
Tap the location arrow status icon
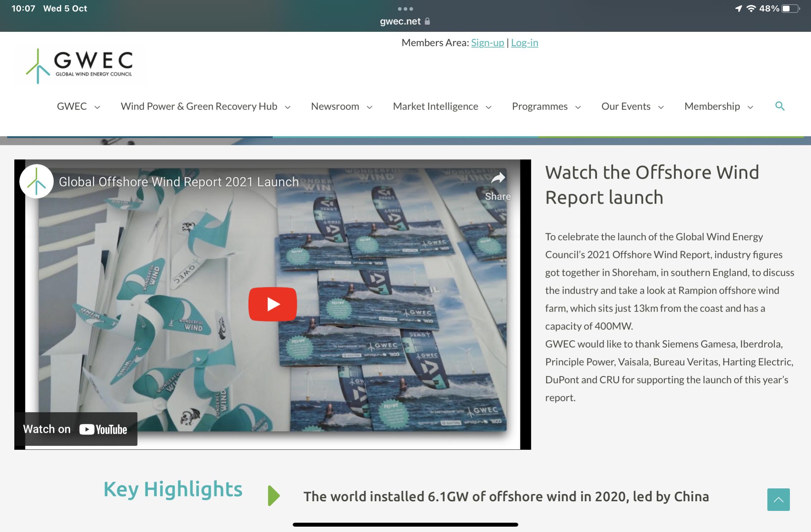(x=738, y=9)
